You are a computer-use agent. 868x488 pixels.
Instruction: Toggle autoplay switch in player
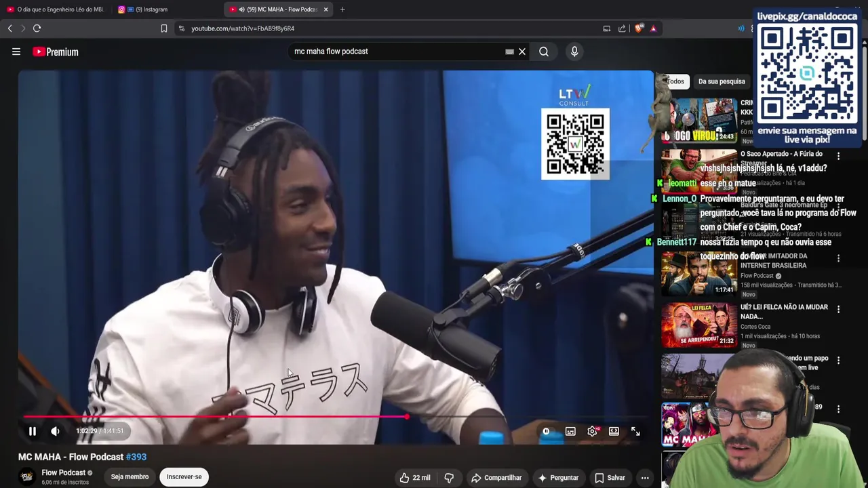[546, 431]
